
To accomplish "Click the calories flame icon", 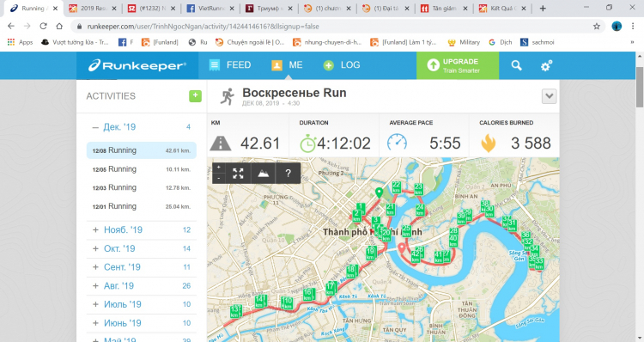I will 489,144.
